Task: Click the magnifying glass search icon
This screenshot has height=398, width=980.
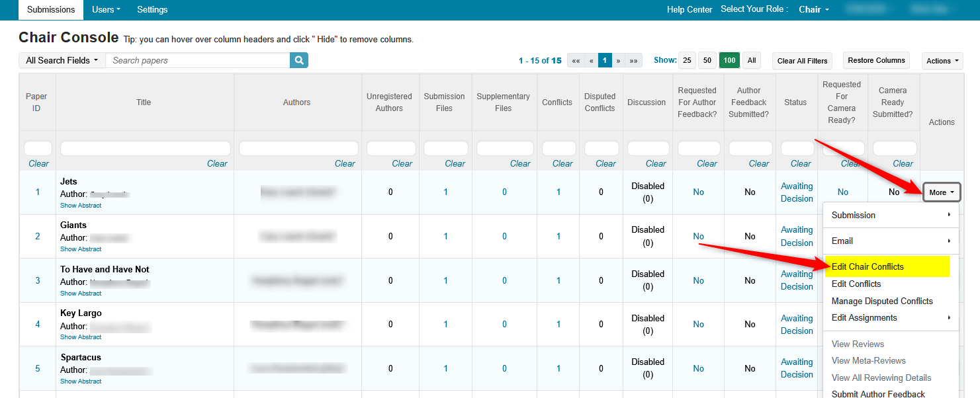Action: pos(299,60)
